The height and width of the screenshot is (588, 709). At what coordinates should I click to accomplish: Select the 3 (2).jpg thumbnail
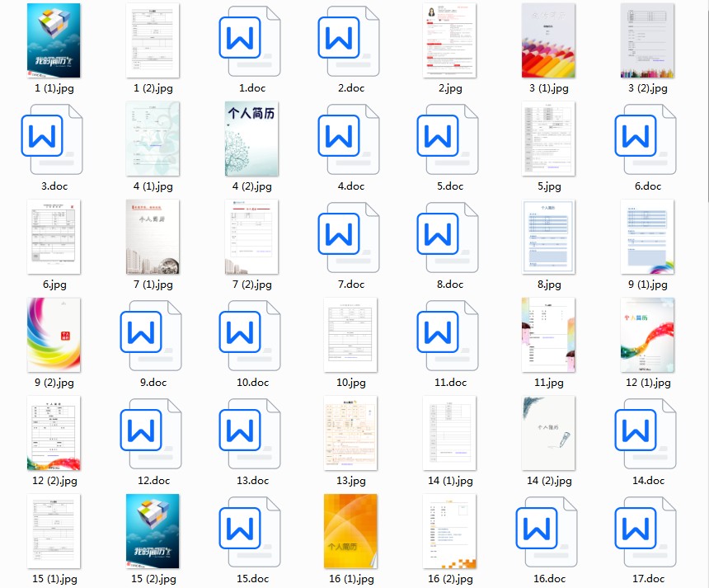647,40
